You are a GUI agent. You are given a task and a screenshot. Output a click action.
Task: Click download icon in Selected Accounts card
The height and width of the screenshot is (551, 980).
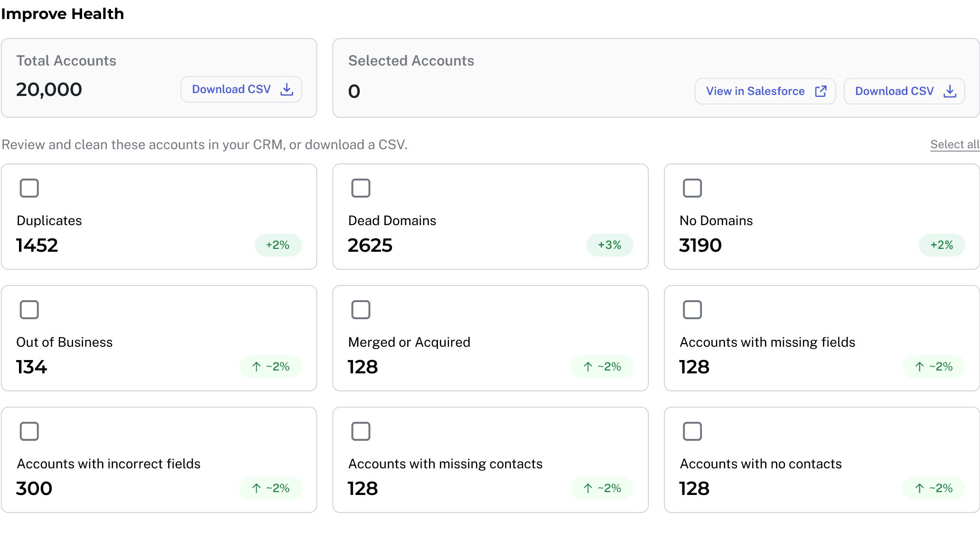pyautogui.click(x=950, y=91)
